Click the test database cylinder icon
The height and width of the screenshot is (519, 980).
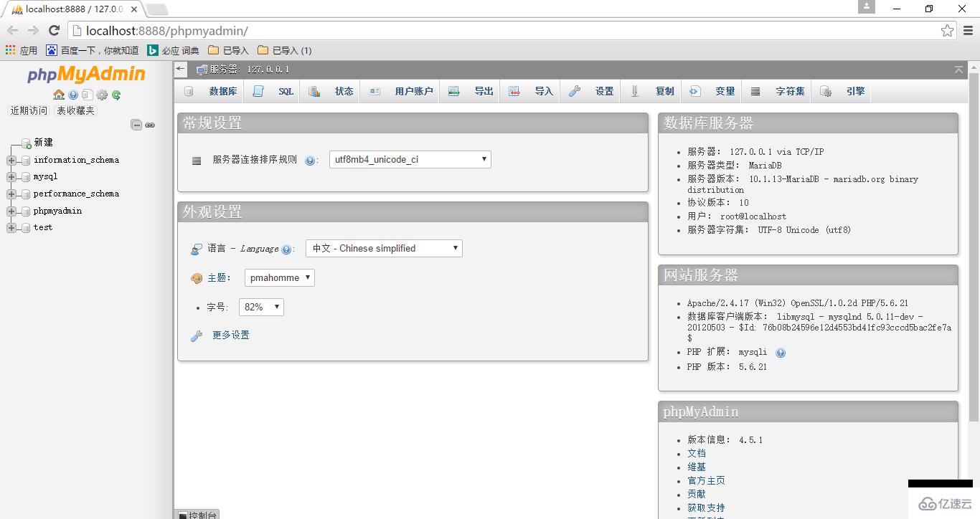tap(26, 228)
